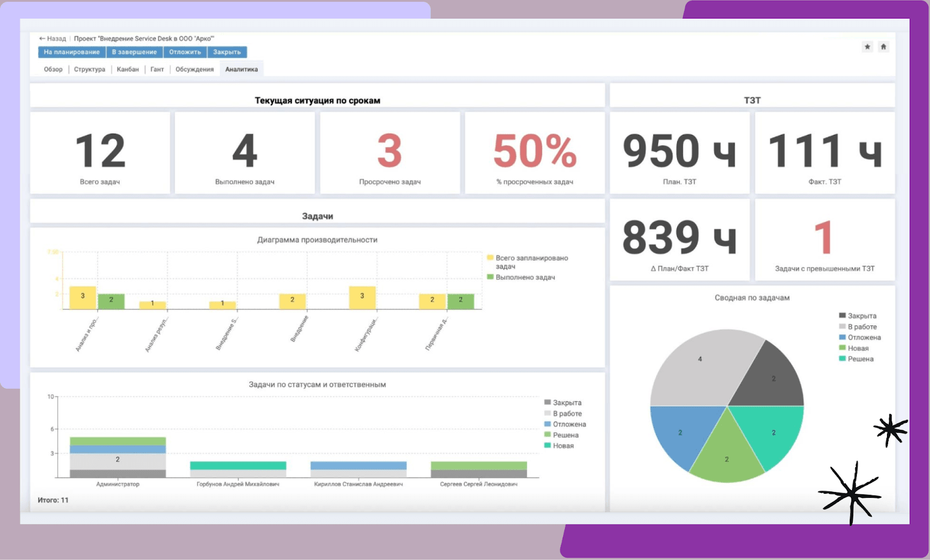Screen dimensions: 930x560
Task: Open the Обсуждения tab
Action: point(195,69)
